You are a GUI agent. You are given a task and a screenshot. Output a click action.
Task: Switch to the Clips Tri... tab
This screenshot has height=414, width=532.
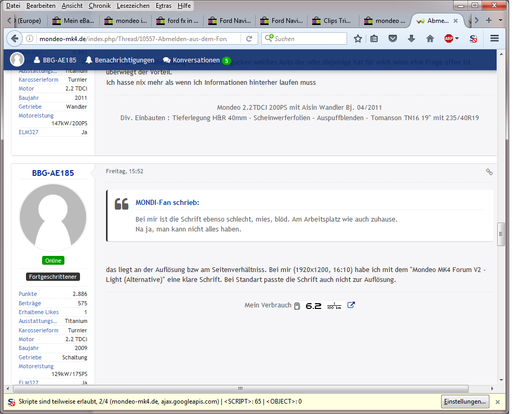332,21
